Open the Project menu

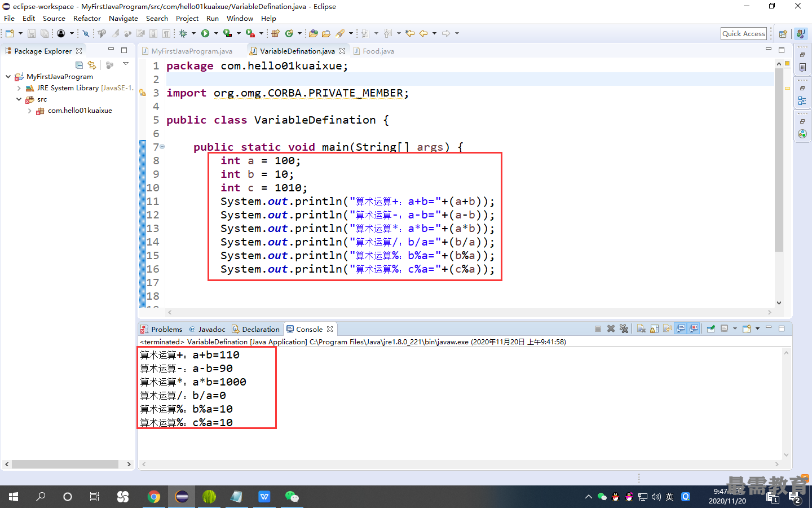187,18
